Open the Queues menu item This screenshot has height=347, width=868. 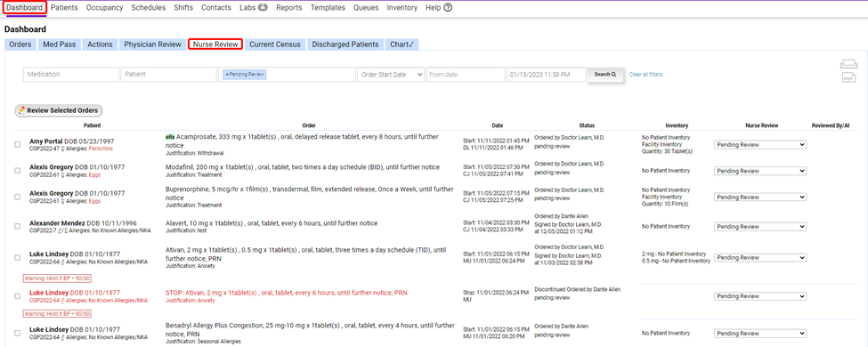click(366, 8)
